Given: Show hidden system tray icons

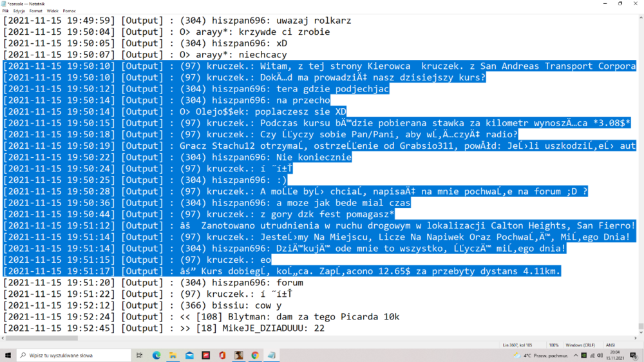Looking at the screenshot, I should (576, 356).
